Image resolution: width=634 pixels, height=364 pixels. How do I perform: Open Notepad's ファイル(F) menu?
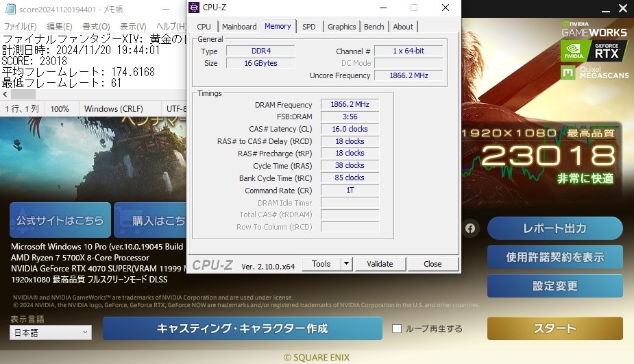[x=20, y=26]
